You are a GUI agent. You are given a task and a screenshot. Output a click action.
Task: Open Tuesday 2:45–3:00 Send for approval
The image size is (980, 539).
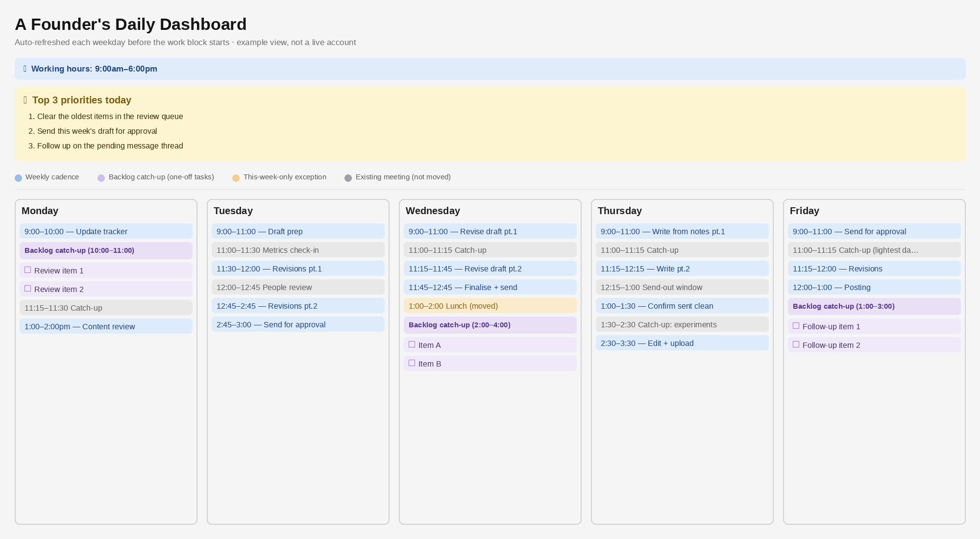point(298,324)
